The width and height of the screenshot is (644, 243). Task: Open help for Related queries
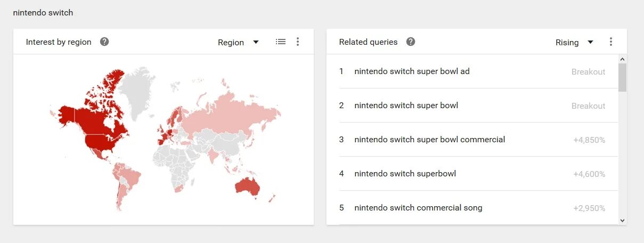(x=411, y=42)
